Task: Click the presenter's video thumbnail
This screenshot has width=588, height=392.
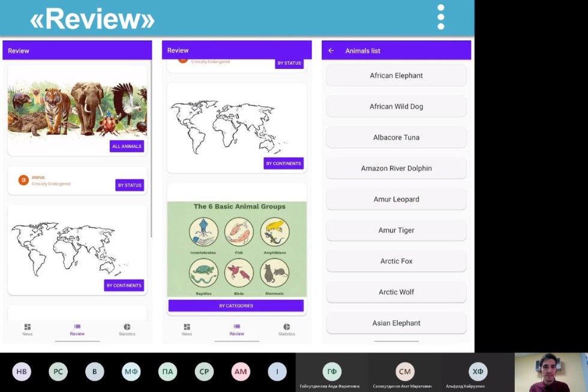Action: pyautogui.click(x=551, y=372)
